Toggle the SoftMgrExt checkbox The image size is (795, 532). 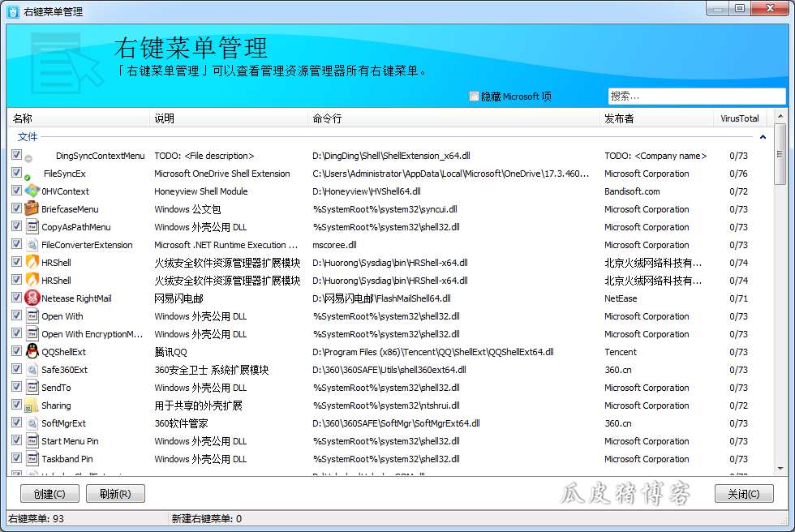click(16, 422)
